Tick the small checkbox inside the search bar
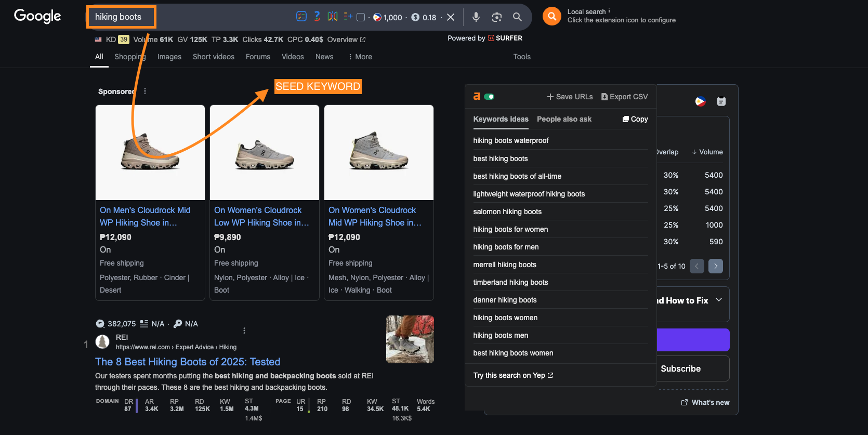 tap(361, 17)
